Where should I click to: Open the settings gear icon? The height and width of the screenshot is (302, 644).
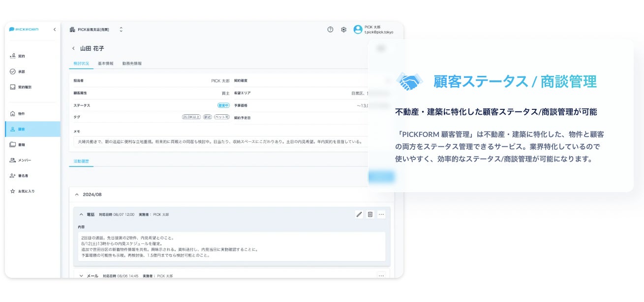(344, 30)
